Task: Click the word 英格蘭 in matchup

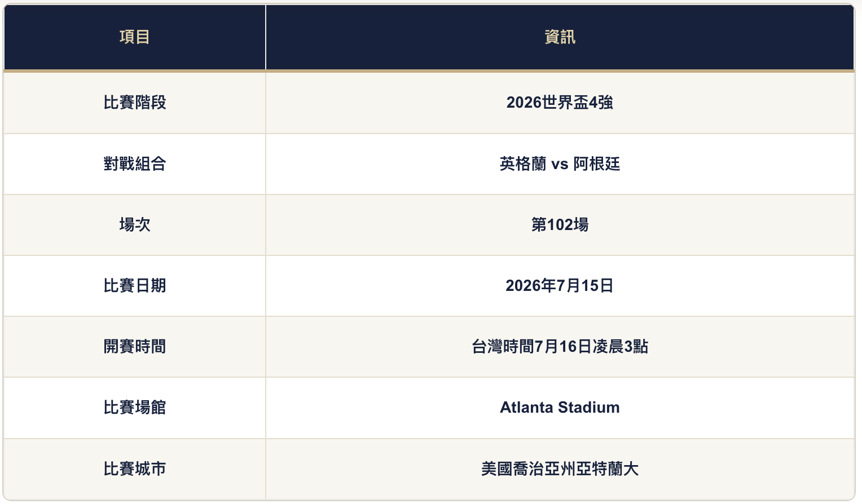Action: pos(523,164)
